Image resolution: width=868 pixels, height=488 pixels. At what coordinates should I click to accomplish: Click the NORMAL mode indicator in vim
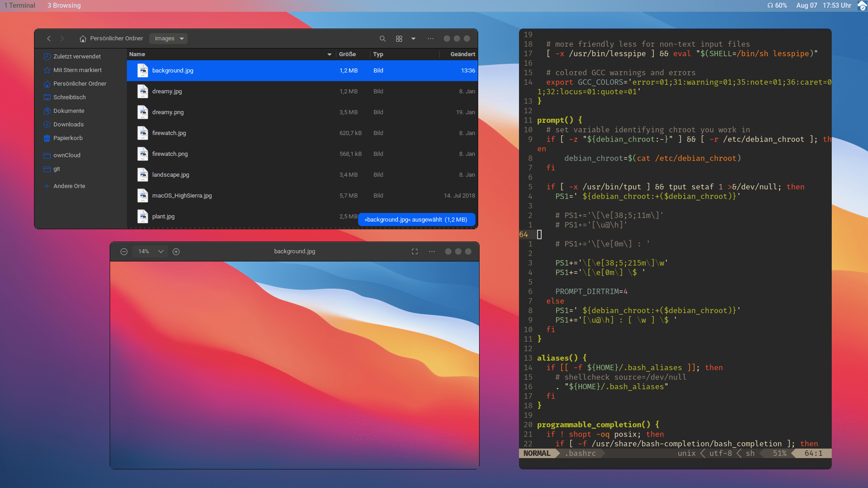[537, 453]
